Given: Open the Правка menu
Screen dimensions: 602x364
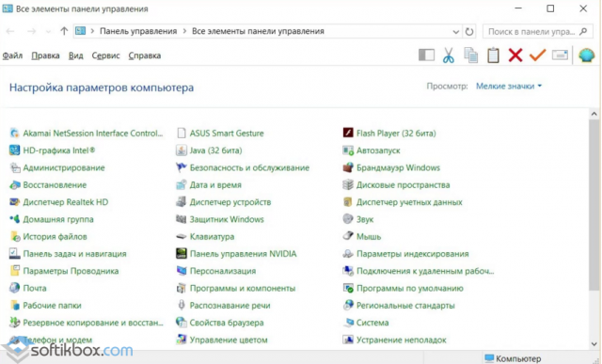Looking at the screenshot, I should [x=45, y=55].
